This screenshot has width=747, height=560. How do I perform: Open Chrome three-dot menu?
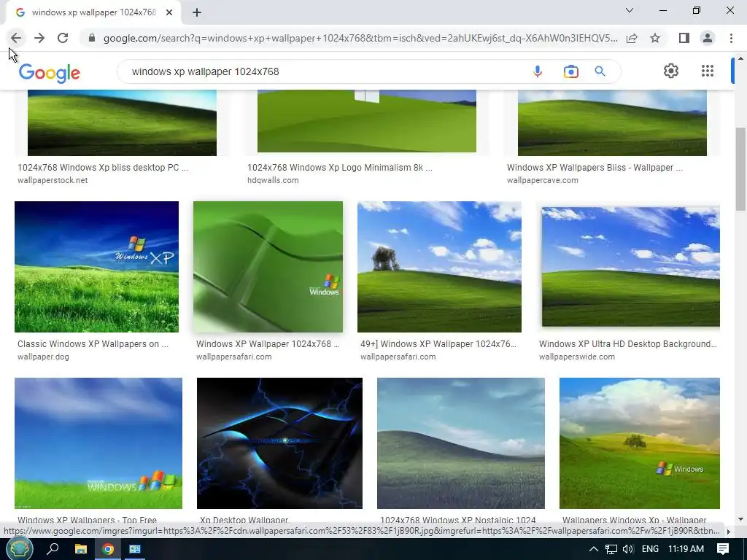pos(731,38)
